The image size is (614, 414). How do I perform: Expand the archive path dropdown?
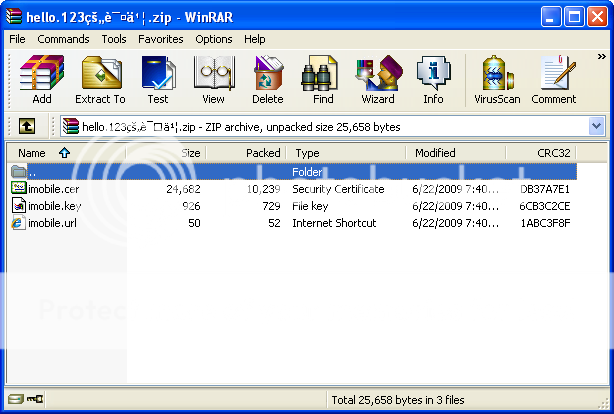pyautogui.click(x=597, y=126)
